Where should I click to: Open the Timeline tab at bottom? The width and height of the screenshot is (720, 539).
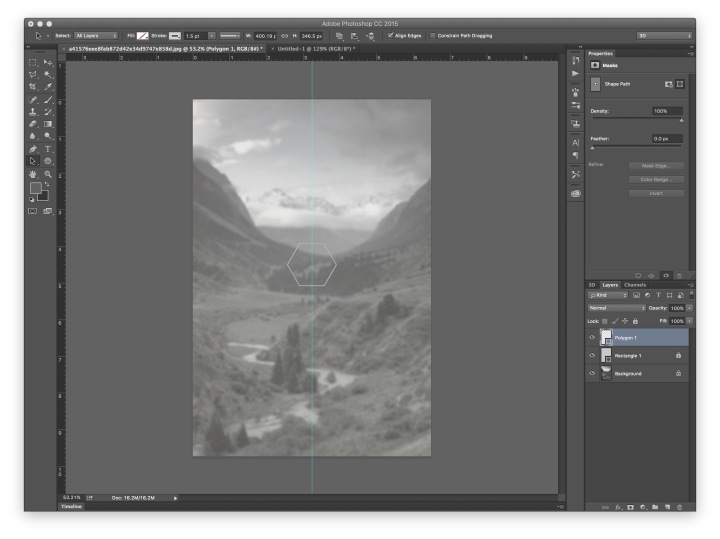[72, 506]
